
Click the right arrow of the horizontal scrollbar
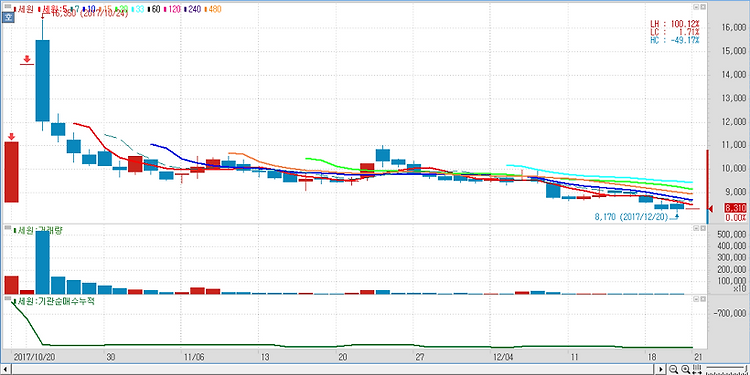click(x=661, y=369)
